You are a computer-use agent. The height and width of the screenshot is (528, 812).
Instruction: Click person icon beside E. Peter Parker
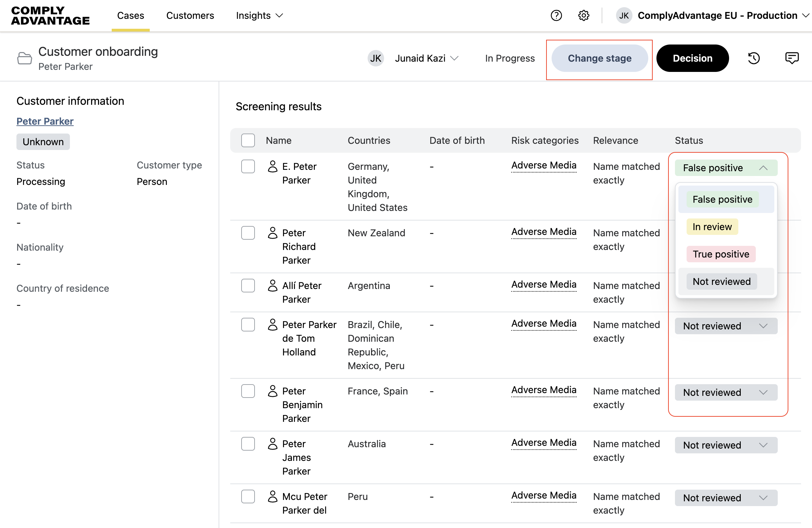tap(273, 167)
